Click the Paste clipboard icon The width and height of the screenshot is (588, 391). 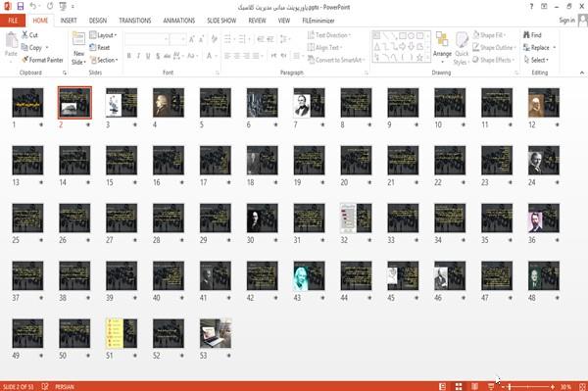coord(11,40)
